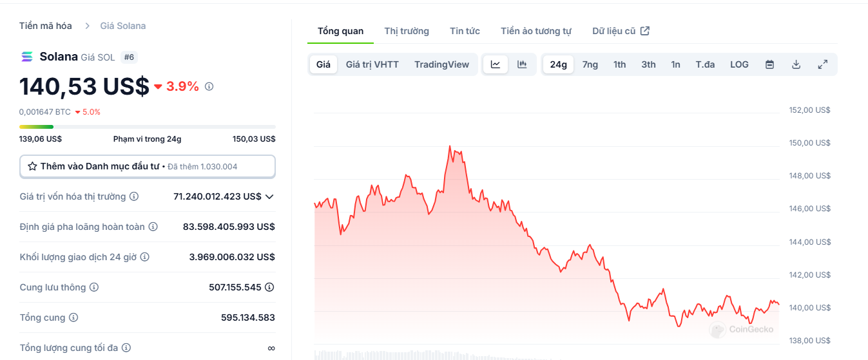This screenshot has height=360, width=868.
Task: Click info icon next to Cung lưu thông
Action: [94, 287]
